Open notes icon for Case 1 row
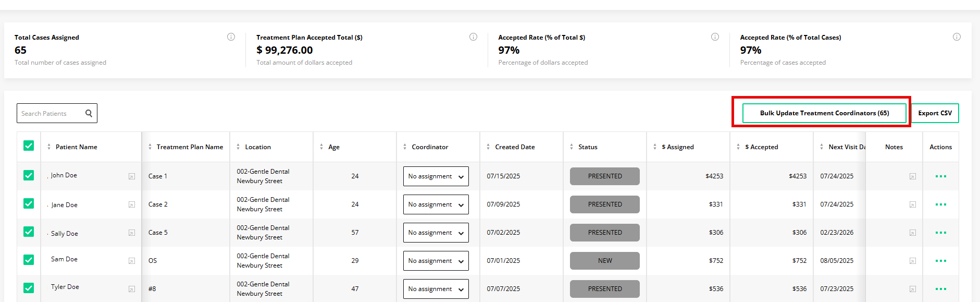This screenshot has height=302, width=980. [913, 176]
